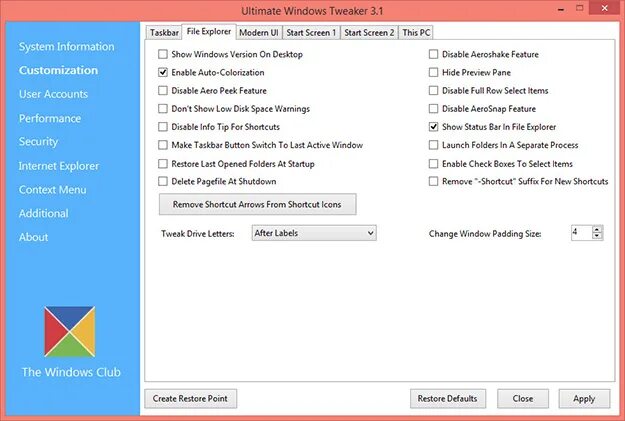Screen dimensions: 625x421
Task: Click the Restore Defaults button
Action: coord(448,399)
